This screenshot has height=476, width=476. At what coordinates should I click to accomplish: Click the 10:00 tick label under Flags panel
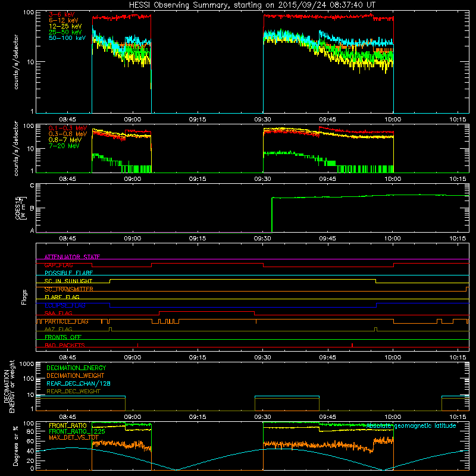[393, 358]
